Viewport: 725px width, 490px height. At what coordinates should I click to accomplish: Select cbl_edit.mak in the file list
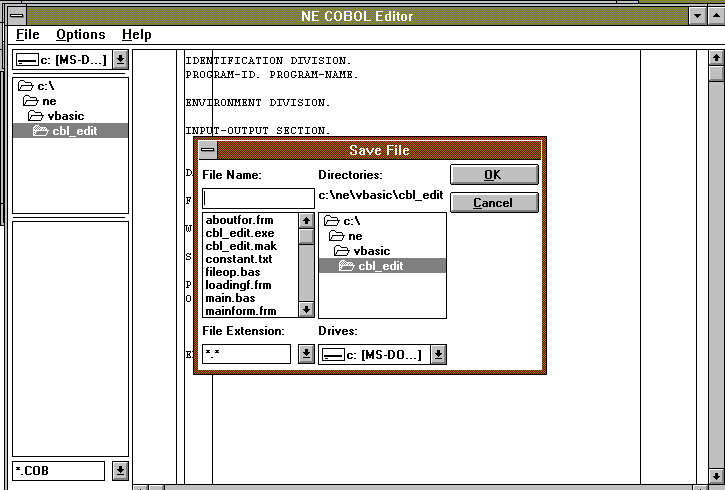pyautogui.click(x=241, y=246)
